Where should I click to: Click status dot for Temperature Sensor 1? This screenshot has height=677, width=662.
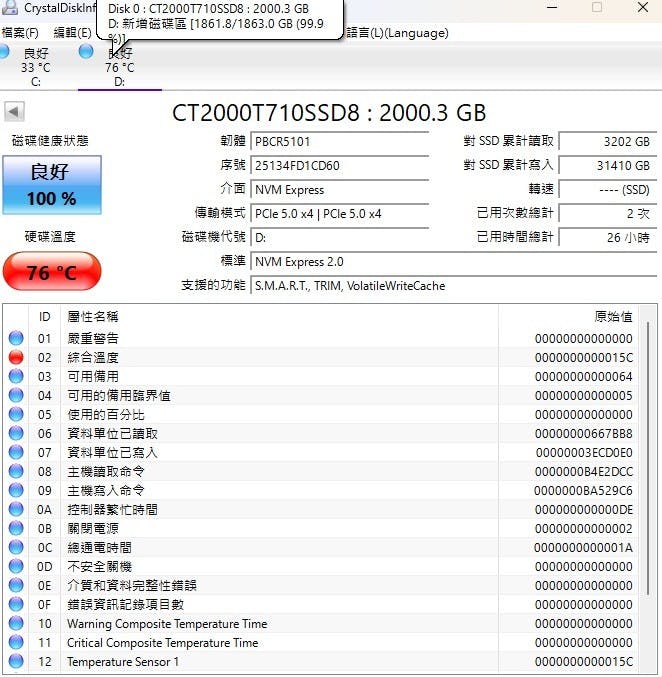[x=16, y=661]
